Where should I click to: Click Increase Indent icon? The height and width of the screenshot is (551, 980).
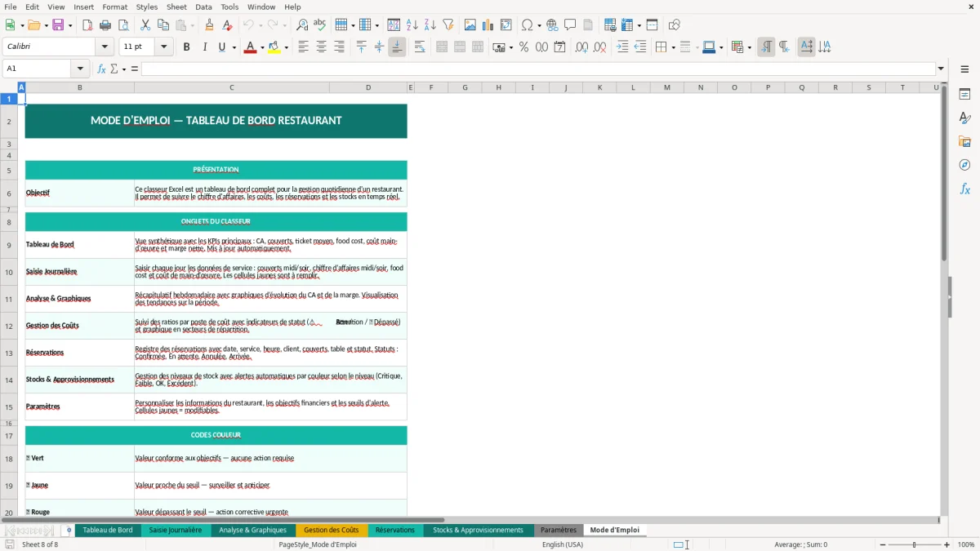point(622,47)
